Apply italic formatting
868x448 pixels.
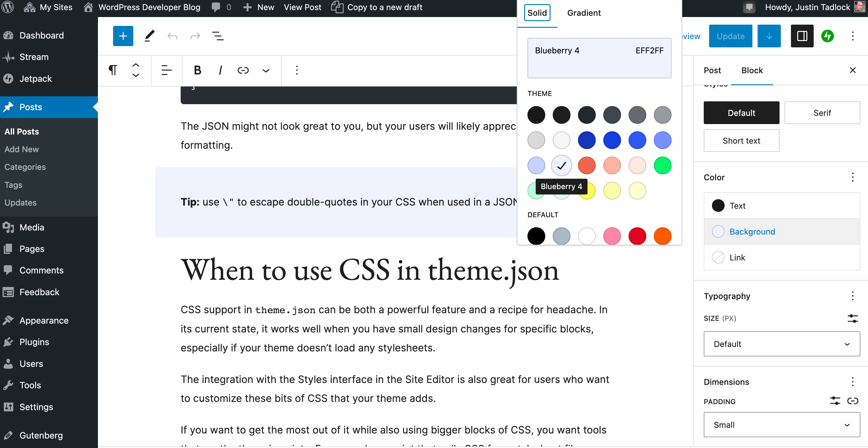pyautogui.click(x=220, y=70)
